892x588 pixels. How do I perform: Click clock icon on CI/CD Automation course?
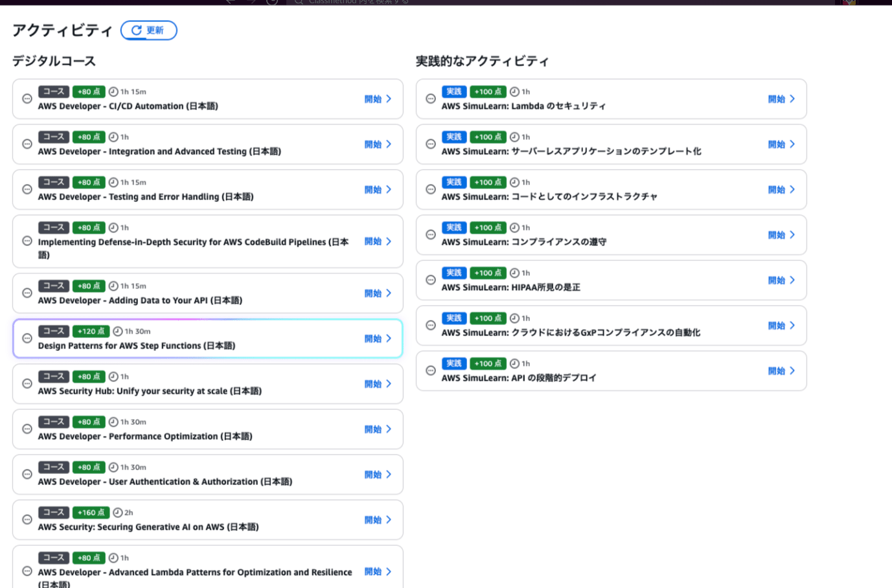tap(113, 92)
